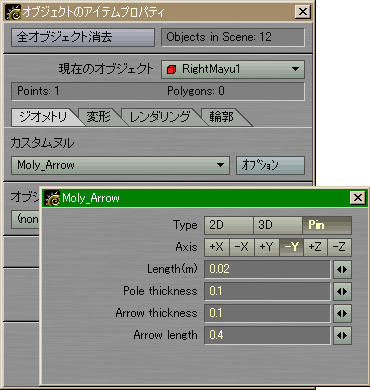Click the Arrow thickness slider arrows button

click(342, 313)
